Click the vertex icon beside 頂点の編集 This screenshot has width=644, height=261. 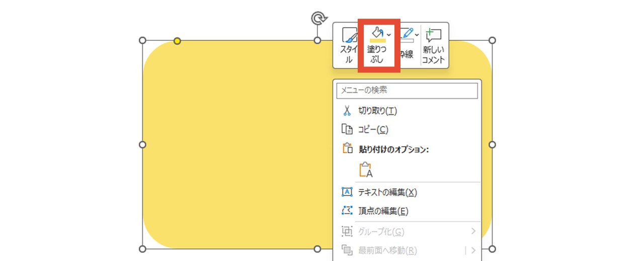[347, 211]
